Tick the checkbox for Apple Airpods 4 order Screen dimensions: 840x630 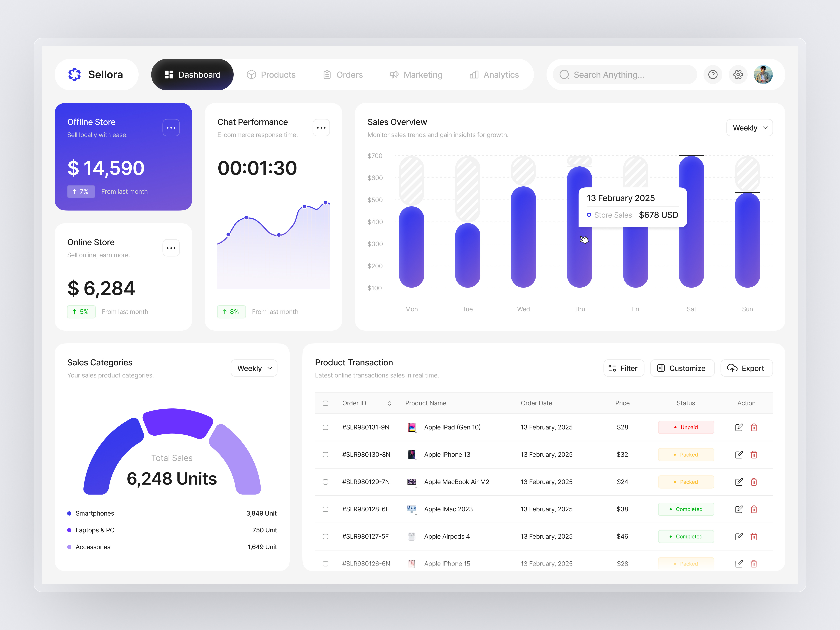click(325, 537)
